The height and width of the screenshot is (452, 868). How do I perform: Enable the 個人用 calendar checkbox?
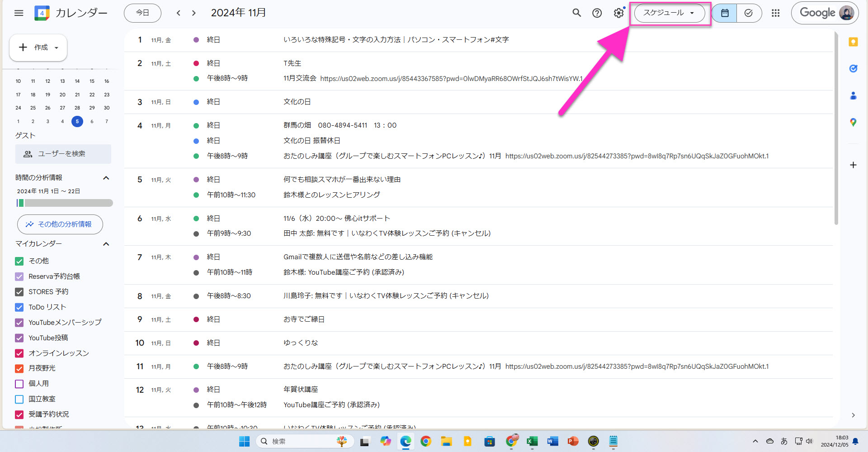click(19, 384)
